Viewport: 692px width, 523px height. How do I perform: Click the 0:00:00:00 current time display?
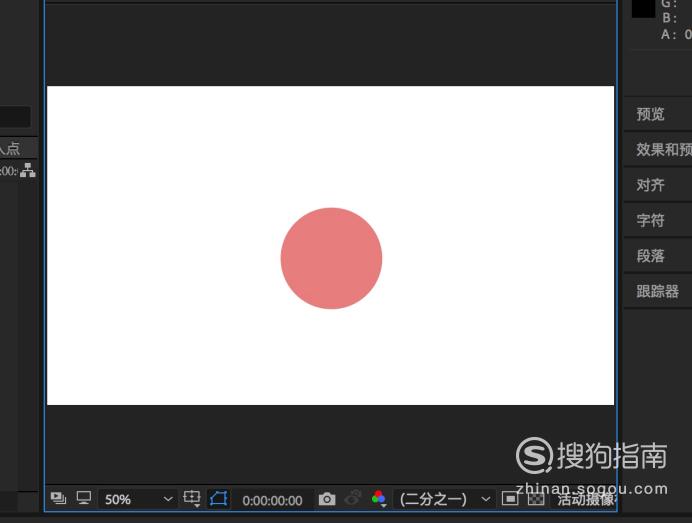pos(272,500)
